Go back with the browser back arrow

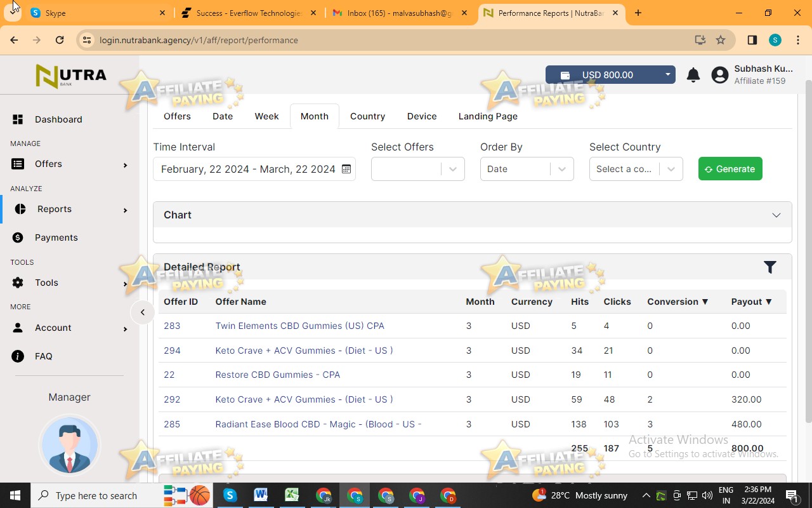14,40
